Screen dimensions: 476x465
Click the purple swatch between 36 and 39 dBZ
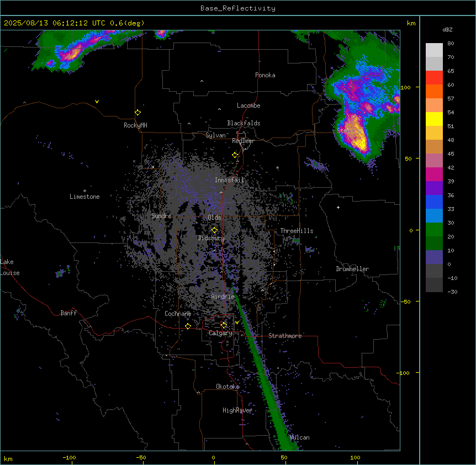[x=434, y=188]
